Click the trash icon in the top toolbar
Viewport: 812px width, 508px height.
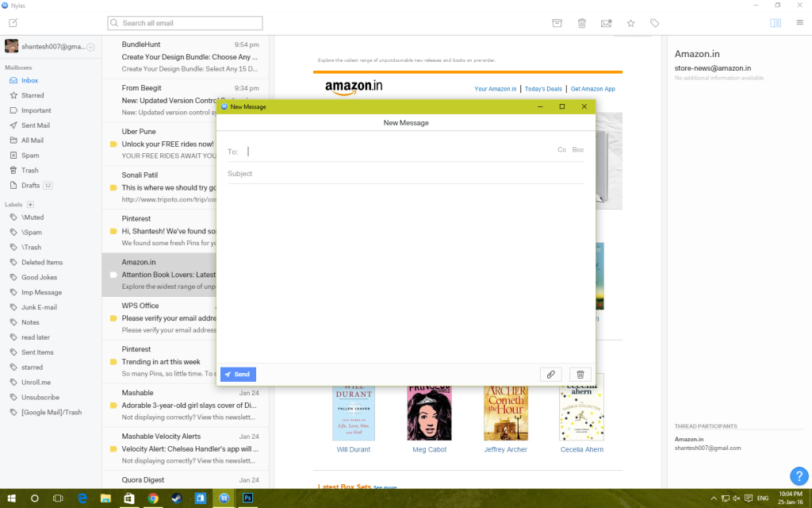(581, 23)
